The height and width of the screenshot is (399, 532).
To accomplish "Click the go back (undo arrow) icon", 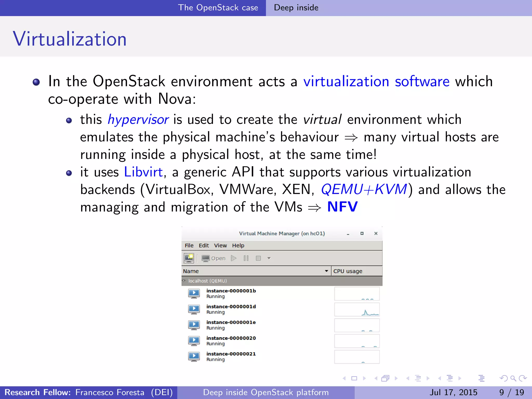I will click(503, 378).
